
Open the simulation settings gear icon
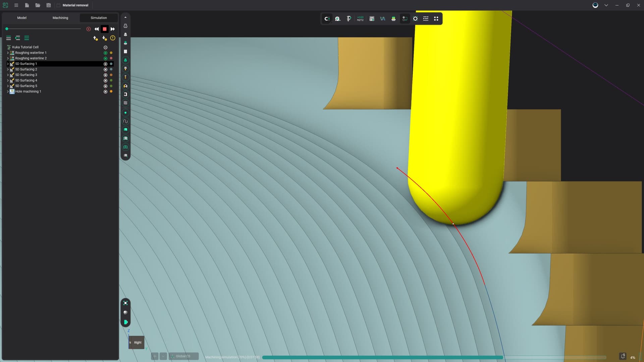coord(415,19)
